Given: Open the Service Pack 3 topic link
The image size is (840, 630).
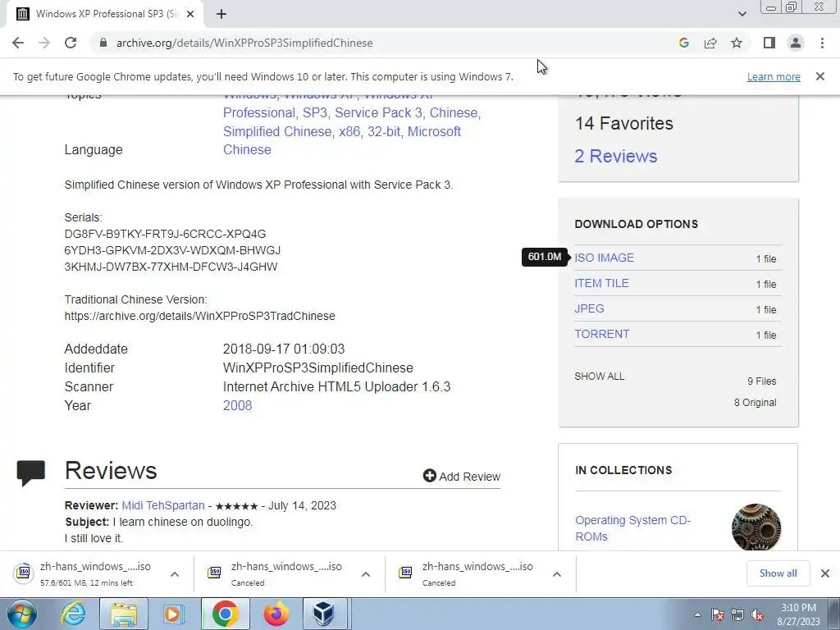Looking at the screenshot, I should tap(378, 113).
